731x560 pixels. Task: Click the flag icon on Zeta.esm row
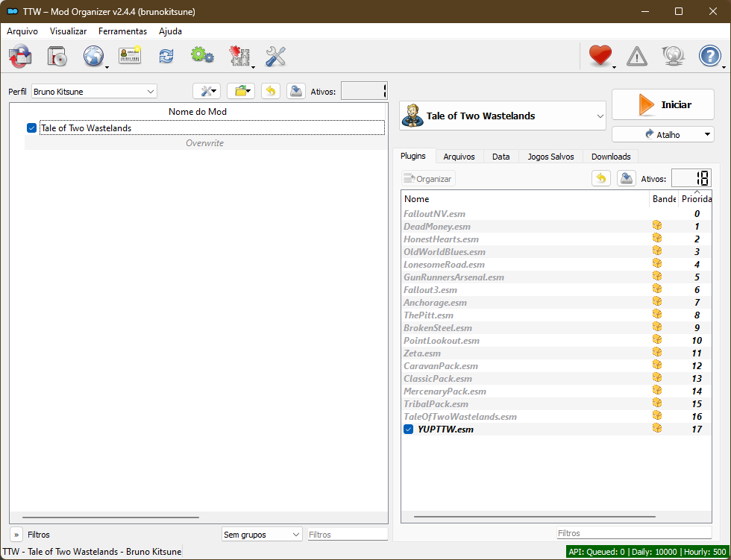(657, 352)
